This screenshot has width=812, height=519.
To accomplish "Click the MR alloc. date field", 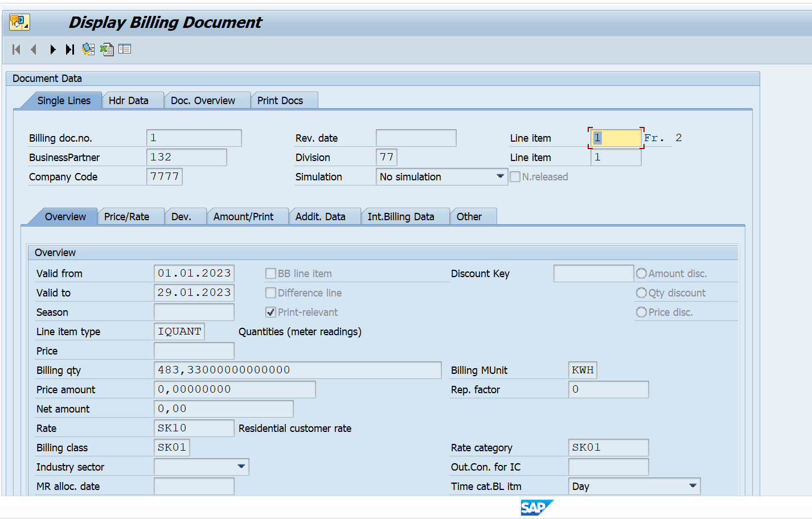I will pyautogui.click(x=194, y=487).
